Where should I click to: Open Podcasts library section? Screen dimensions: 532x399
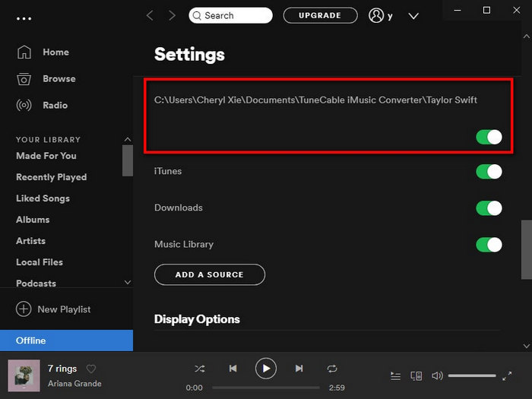coord(36,283)
